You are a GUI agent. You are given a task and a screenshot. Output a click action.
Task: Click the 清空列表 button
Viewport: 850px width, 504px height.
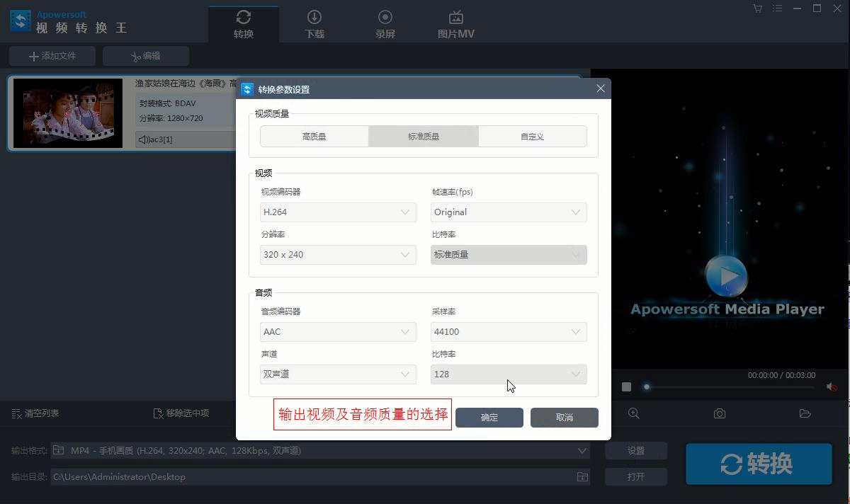pos(35,413)
